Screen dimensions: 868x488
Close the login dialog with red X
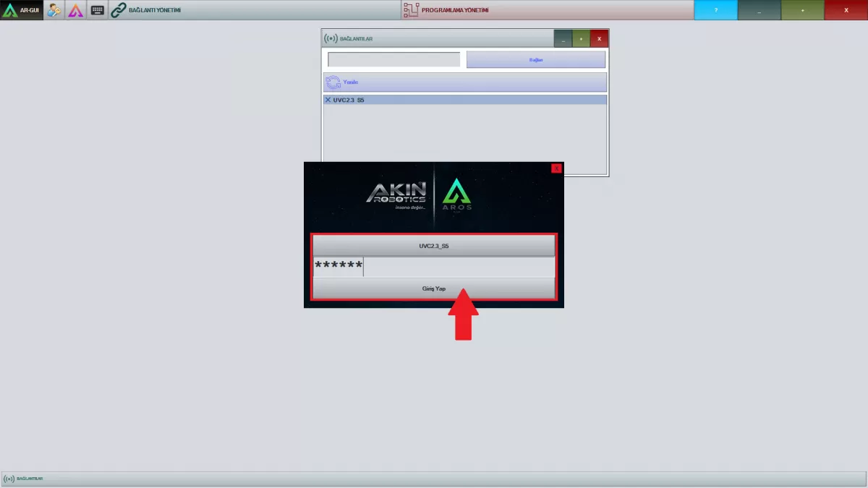point(556,168)
